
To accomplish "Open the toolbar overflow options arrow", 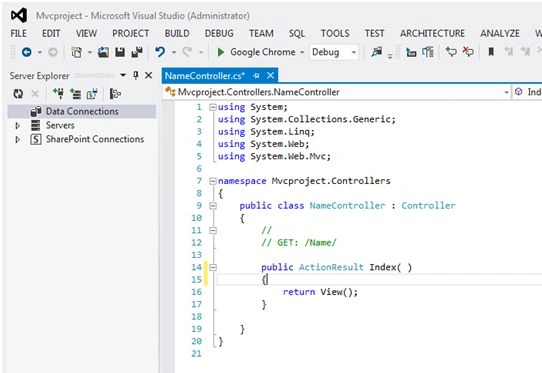I will click(390, 55).
